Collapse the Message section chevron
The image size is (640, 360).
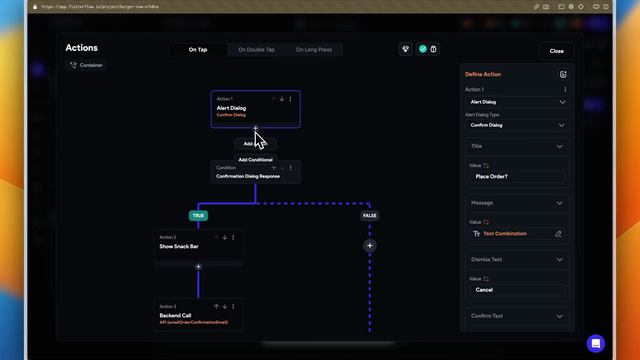[x=560, y=203]
